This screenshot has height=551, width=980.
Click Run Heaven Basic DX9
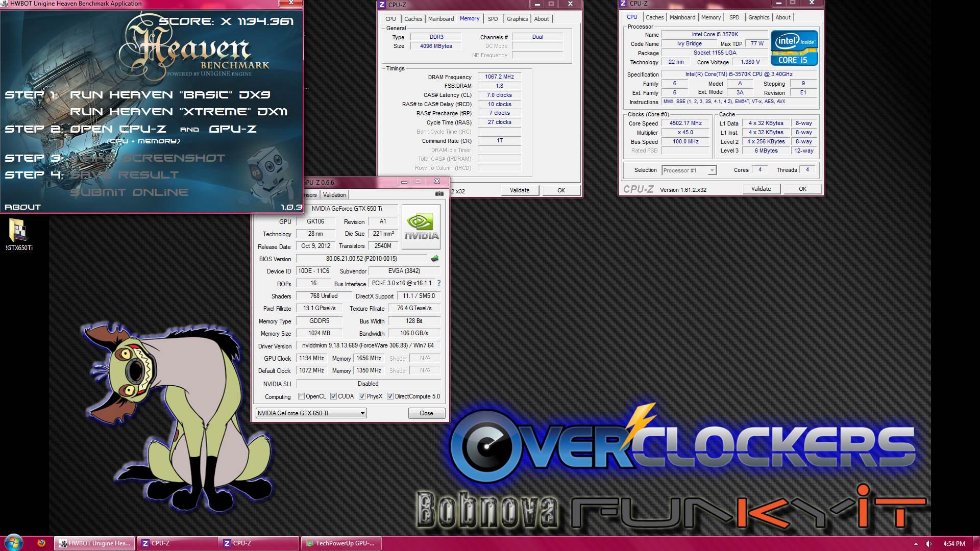coord(170,95)
